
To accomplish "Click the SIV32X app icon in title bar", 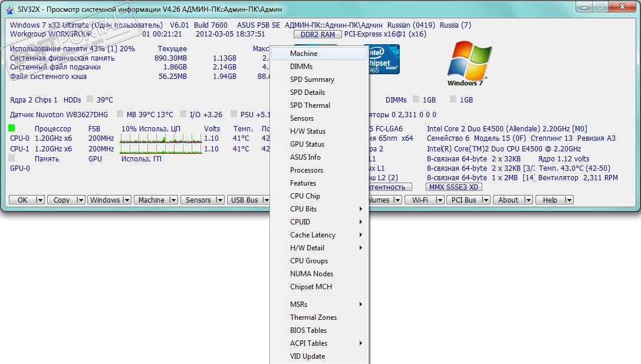I will pos(9,9).
